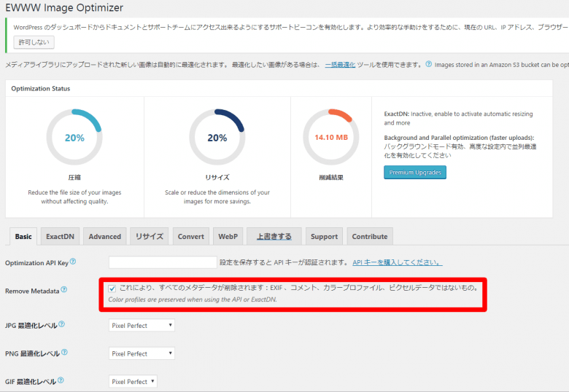Click 'Scale or reduce the dimensions' text
Screen dimensions: 569x392
click(217, 197)
